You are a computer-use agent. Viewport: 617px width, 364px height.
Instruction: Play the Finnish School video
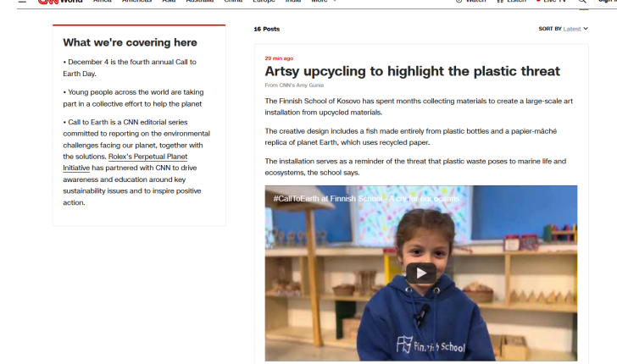click(420, 273)
